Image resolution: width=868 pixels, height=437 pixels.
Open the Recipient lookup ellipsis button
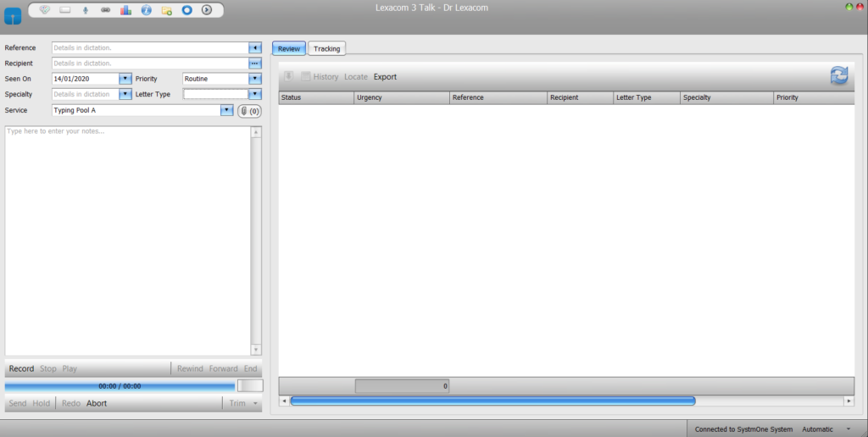pos(254,63)
